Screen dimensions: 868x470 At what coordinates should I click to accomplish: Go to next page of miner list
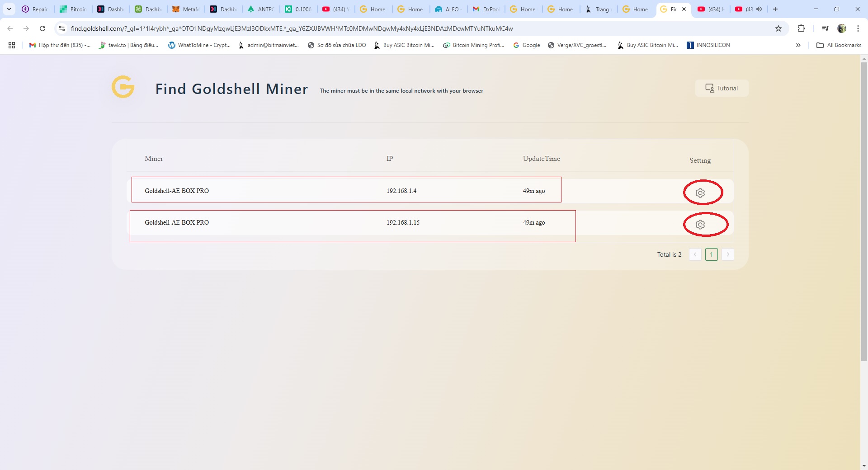tap(727, 254)
